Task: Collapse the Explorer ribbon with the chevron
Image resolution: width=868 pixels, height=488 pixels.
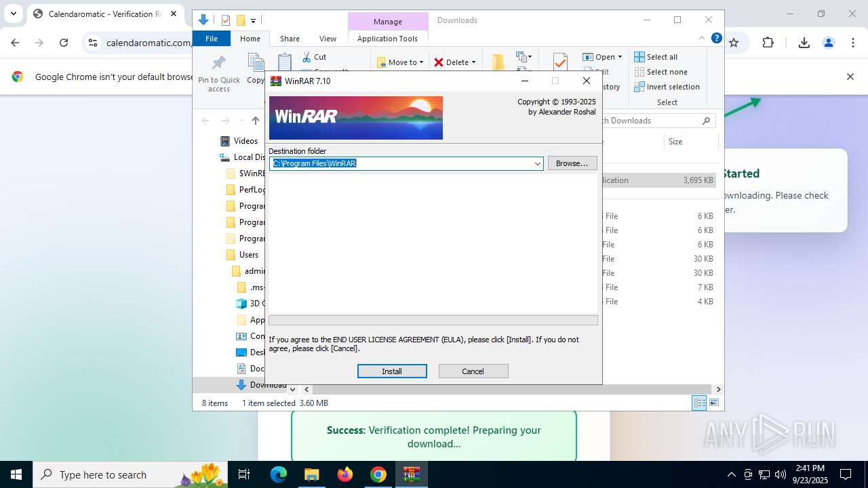Action: tap(702, 39)
